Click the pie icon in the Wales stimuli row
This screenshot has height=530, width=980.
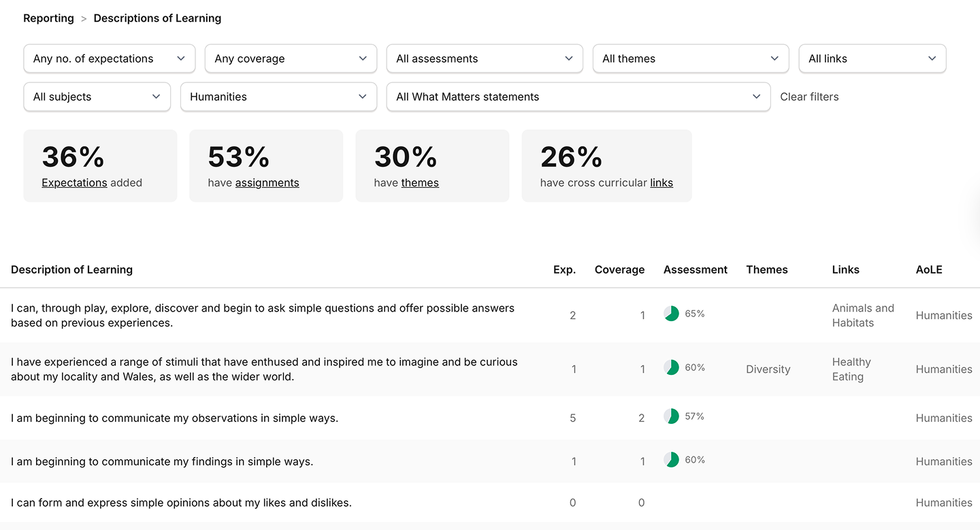[671, 367]
